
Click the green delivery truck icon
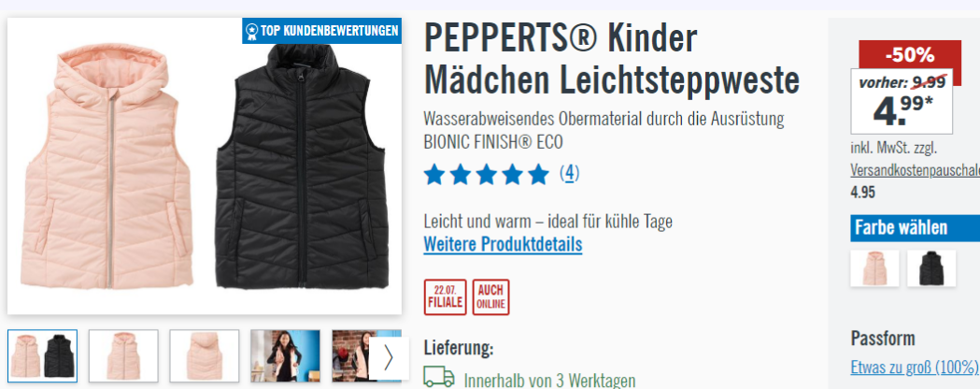(x=439, y=377)
